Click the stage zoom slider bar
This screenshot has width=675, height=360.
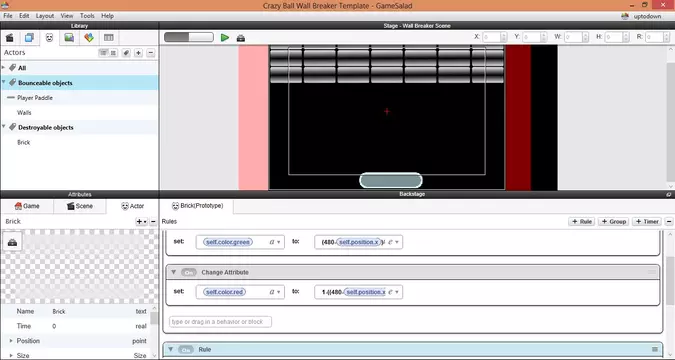click(x=189, y=37)
